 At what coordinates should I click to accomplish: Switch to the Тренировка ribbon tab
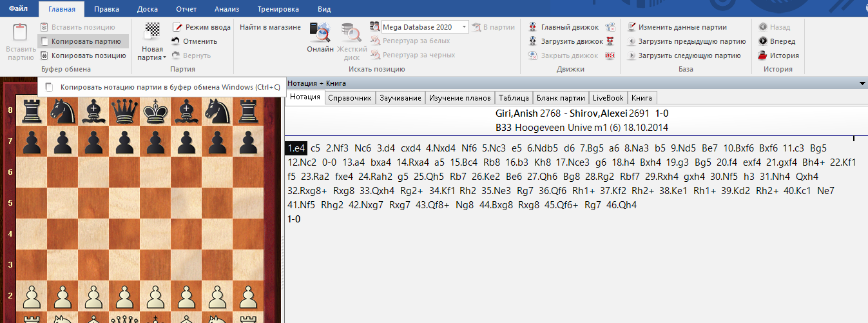(x=278, y=9)
